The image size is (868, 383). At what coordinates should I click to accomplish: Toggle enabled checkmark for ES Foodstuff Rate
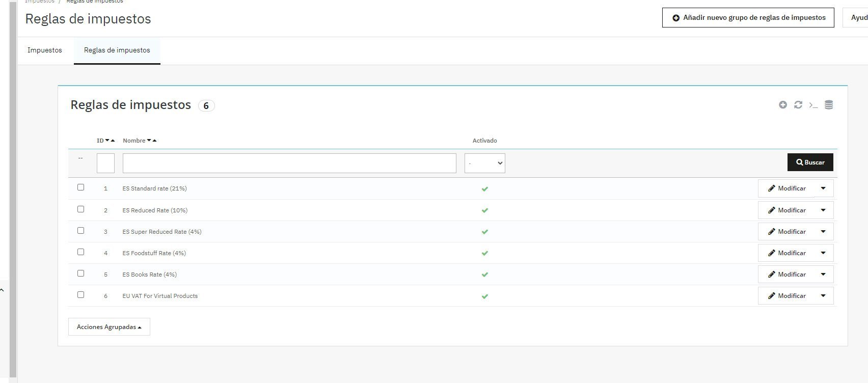(485, 253)
